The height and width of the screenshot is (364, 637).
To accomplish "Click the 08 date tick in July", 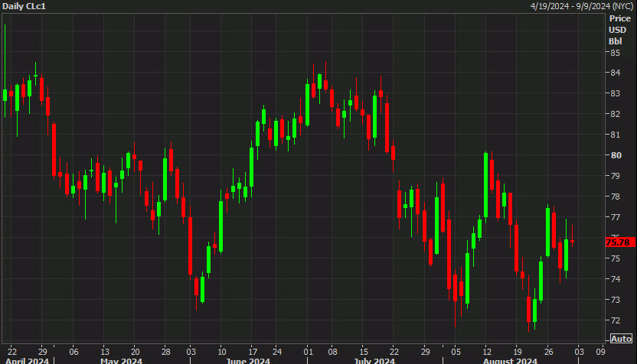I will (x=332, y=352).
